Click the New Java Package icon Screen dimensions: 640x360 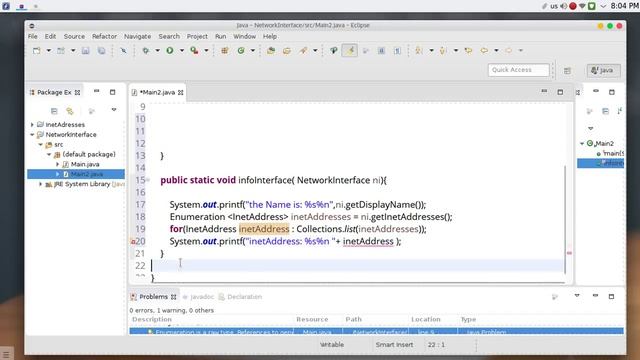coord(224,51)
